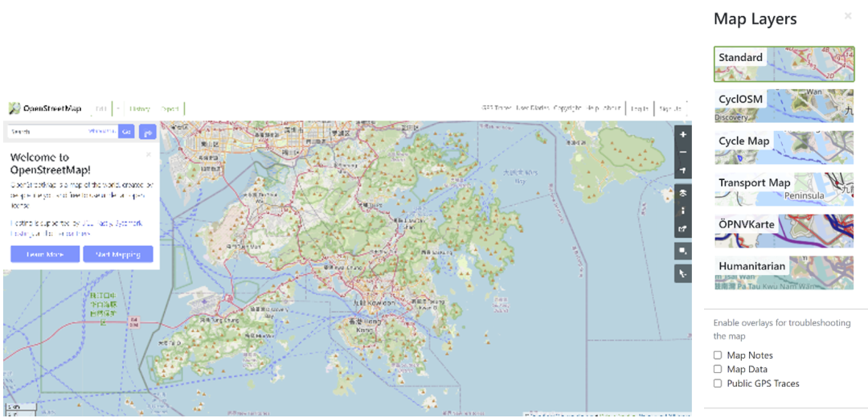The image size is (868, 418).
Task: Zoom out with the minus button
Action: [x=683, y=152]
